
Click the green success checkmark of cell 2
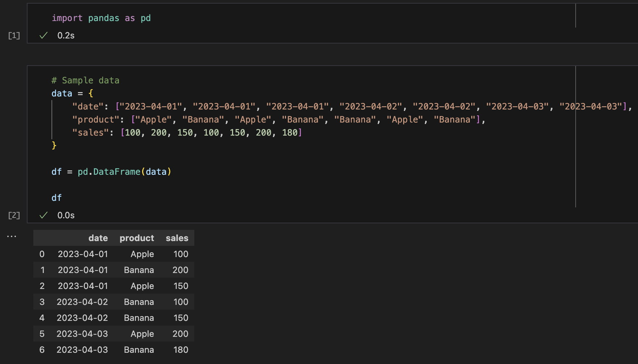coord(43,215)
